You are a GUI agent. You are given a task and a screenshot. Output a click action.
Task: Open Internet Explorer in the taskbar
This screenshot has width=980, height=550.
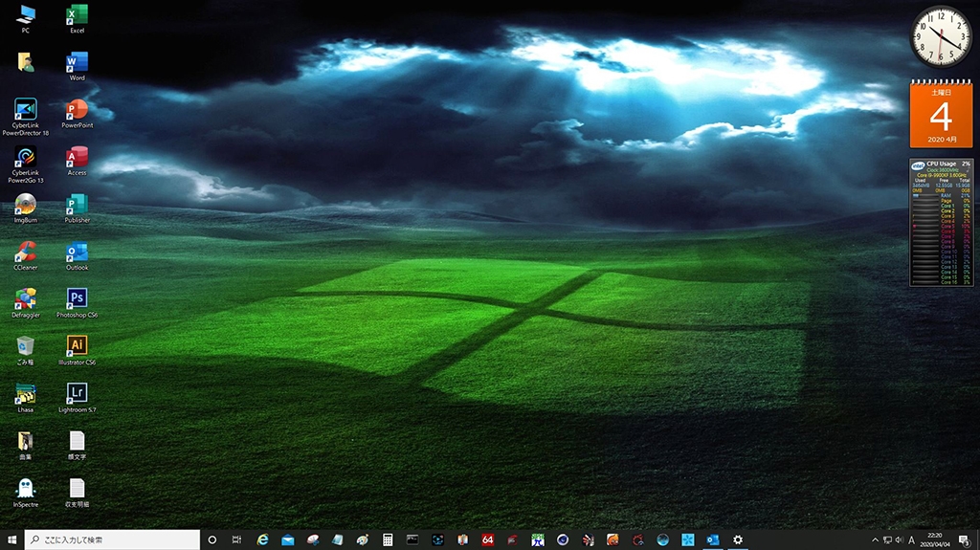click(262, 539)
